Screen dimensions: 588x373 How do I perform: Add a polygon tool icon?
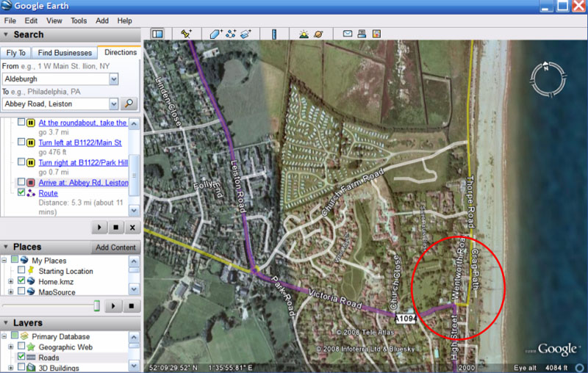(x=215, y=34)
